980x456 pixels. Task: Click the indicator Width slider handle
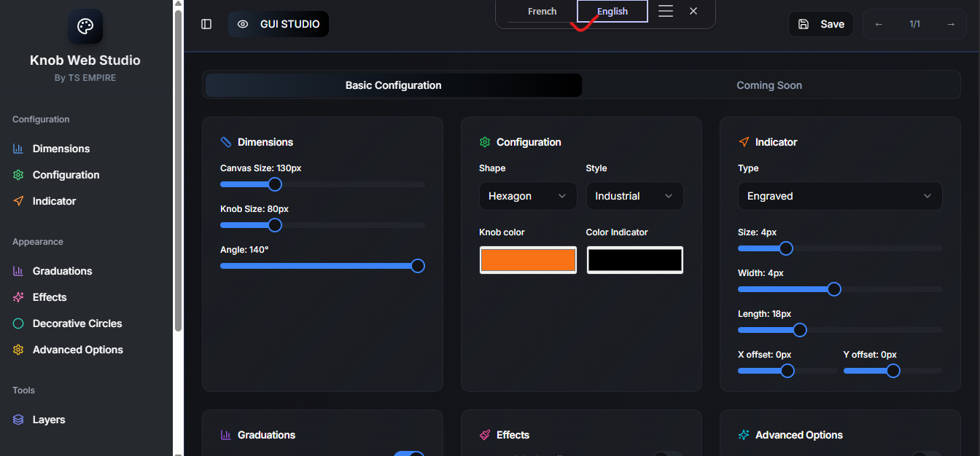834,289
